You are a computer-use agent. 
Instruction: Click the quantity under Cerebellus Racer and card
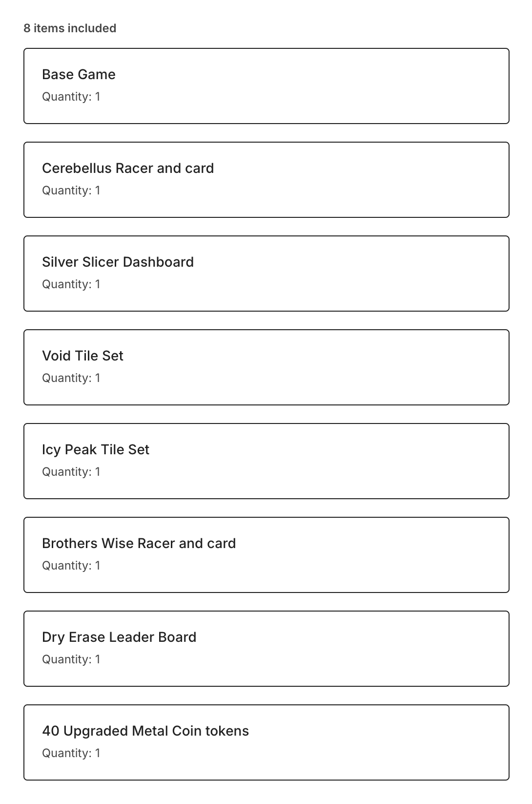[71, 190]
